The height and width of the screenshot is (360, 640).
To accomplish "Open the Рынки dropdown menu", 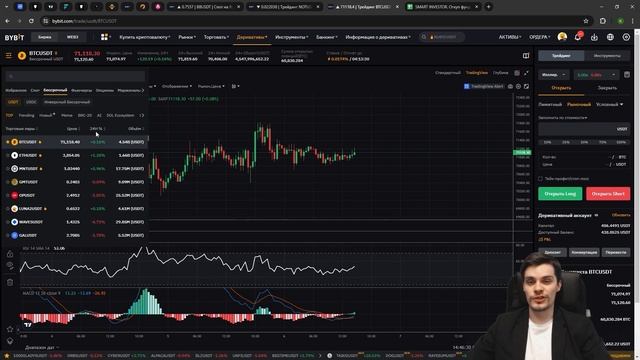I will (187, 37).
